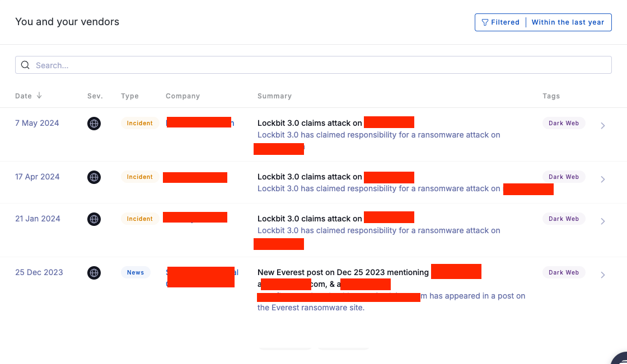Click the Summary column header
Viewport: 627px width, 364px height.
[x=275, y=96]
